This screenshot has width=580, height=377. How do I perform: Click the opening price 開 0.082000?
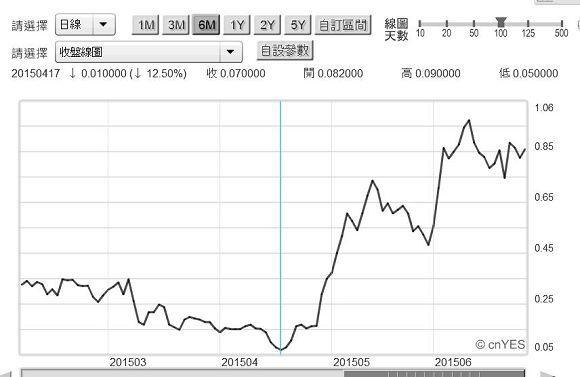[x=333, y=73]
